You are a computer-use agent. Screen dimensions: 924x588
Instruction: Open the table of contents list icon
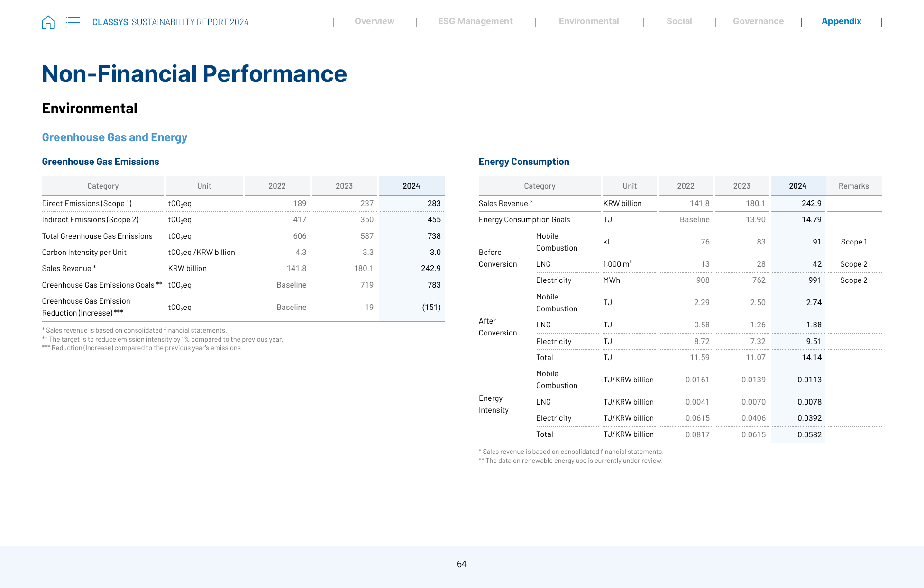point(73,22)
